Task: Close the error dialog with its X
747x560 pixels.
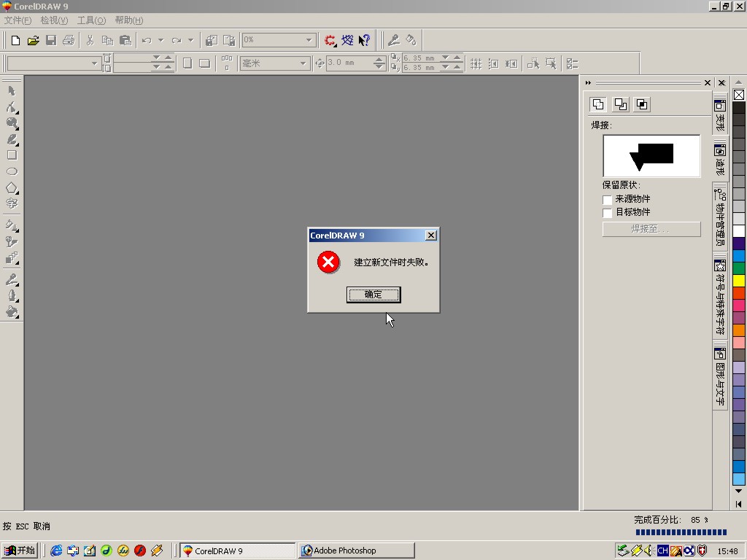Action: pyautogui.click(x=430, y=236)
